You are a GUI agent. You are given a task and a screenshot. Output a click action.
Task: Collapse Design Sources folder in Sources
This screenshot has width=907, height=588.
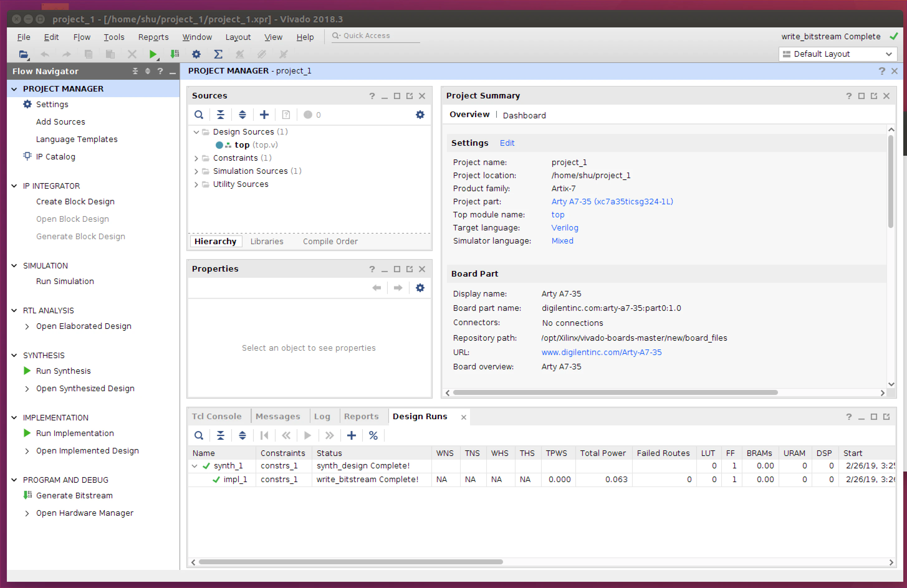point(196,132)
